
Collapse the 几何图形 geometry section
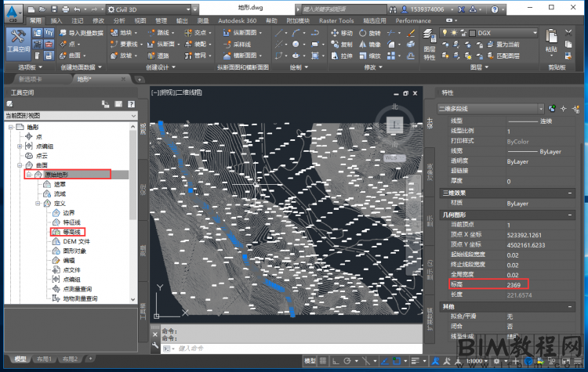click(570, 215)
